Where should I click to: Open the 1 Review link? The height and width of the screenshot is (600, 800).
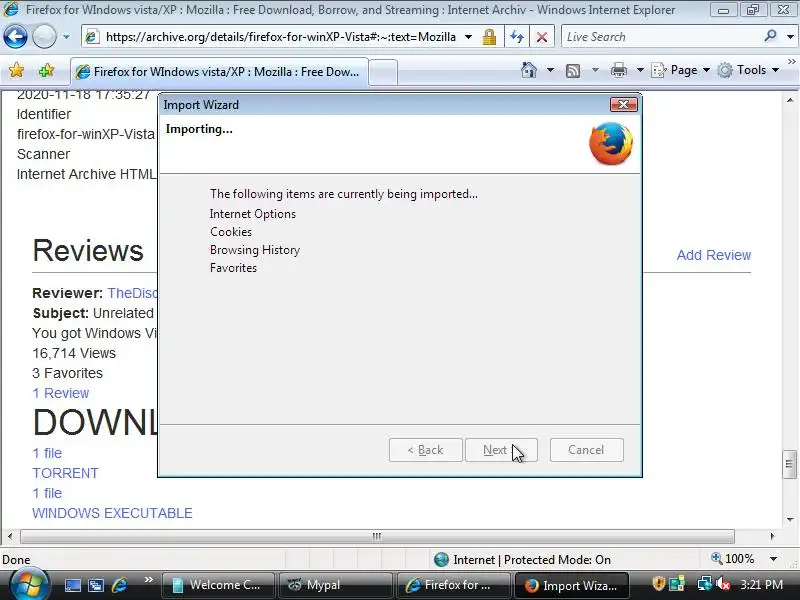tap(61, 393)
